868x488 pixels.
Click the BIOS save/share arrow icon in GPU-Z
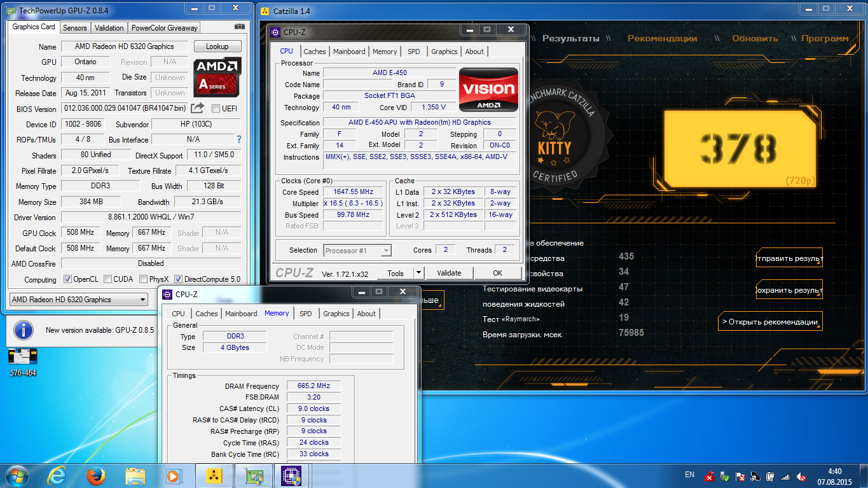[198, 108]
